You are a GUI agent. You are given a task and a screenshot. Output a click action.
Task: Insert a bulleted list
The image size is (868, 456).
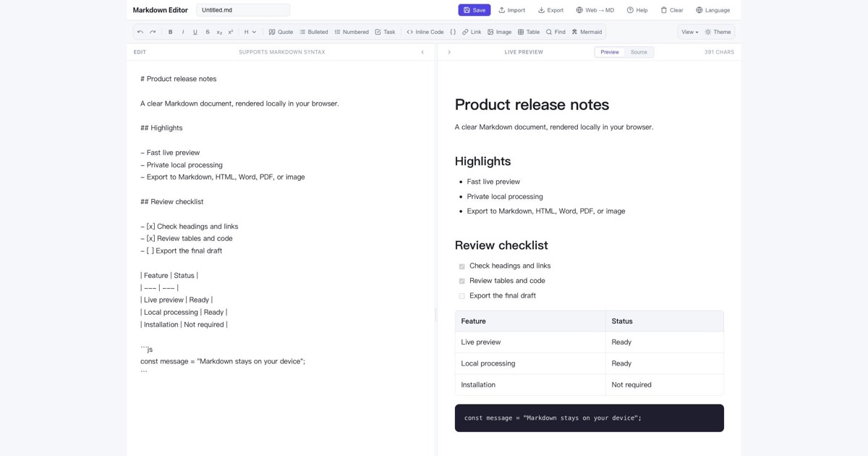(x=313, y=32)
